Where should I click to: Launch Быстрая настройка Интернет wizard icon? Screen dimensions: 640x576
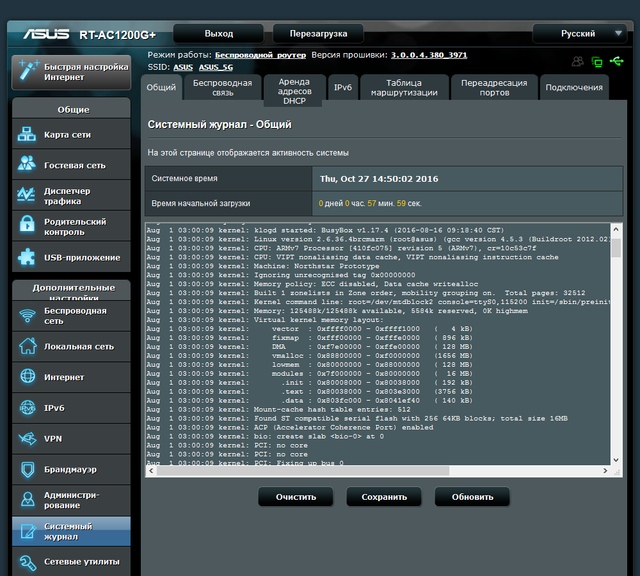pyautogui.click(x=26, y=71)
